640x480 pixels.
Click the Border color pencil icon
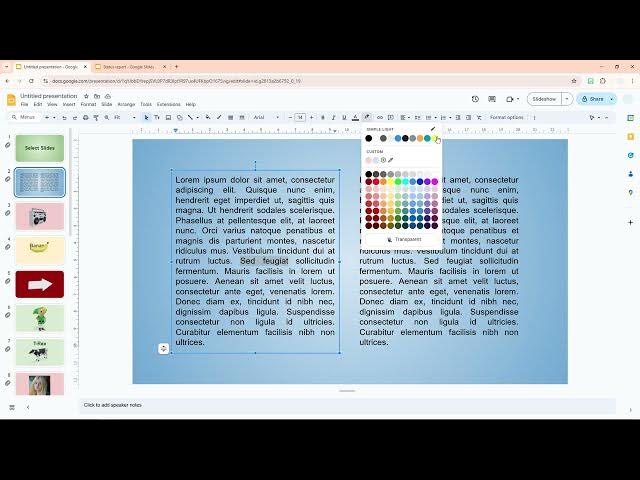coord(219,118)
